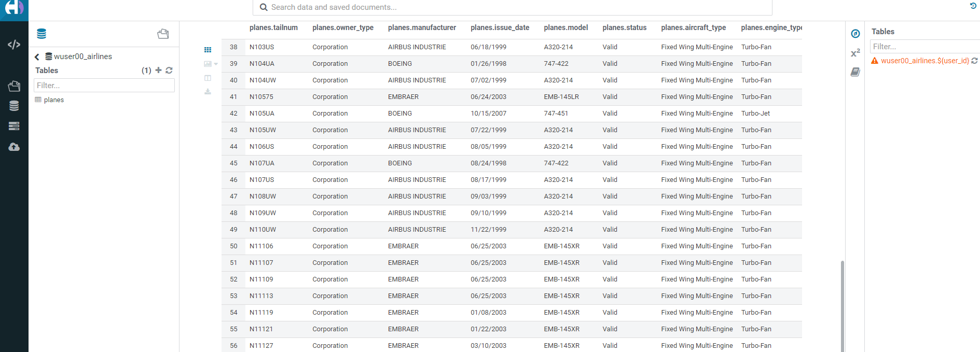Image resolution: width=980 pixels, height=352 pixels.
Task: Click the right panel Tables heading
Action: pyautogui.click(x=883, y=32)
